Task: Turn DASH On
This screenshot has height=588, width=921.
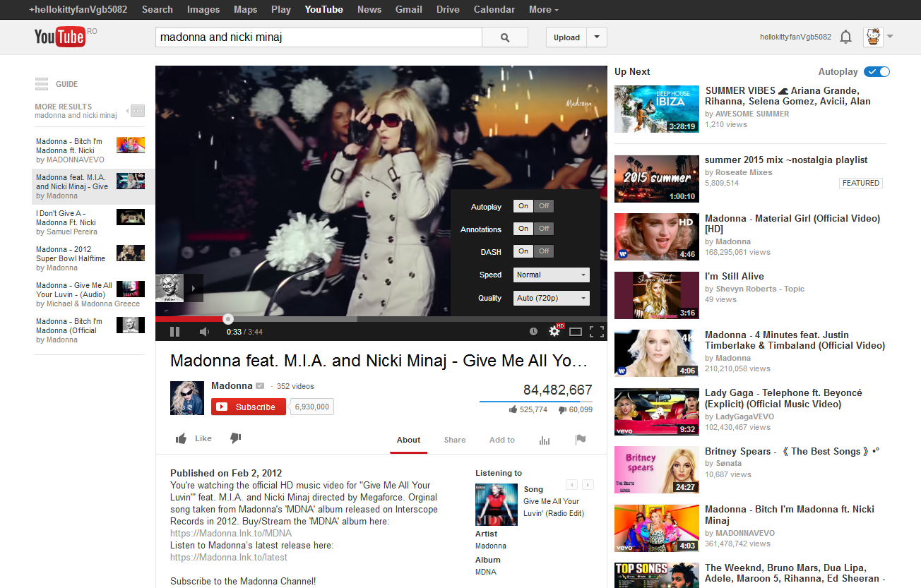Action: [523, 251]
